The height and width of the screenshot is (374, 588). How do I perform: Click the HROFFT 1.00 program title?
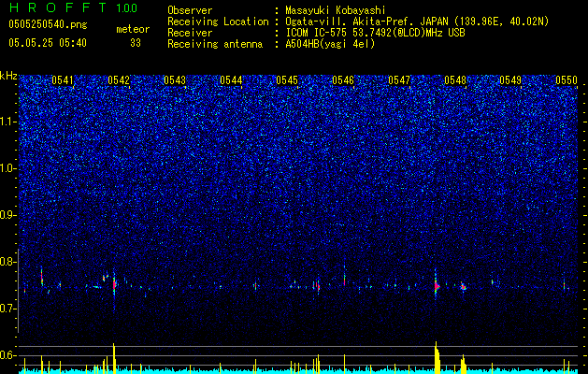73,7
